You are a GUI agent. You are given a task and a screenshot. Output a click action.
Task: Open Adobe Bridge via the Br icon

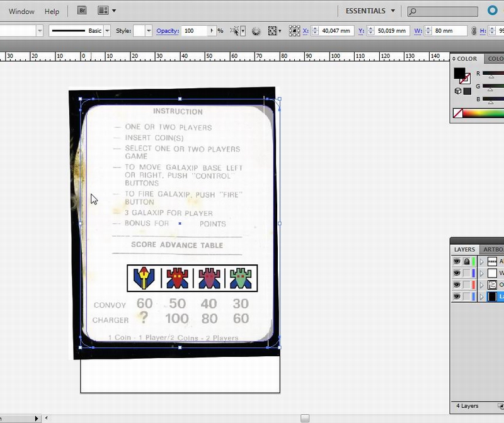pos(82,11)
